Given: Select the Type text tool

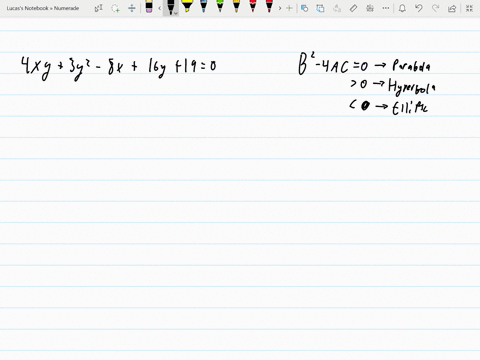Looking at the screenshot, I should point(99,8).
